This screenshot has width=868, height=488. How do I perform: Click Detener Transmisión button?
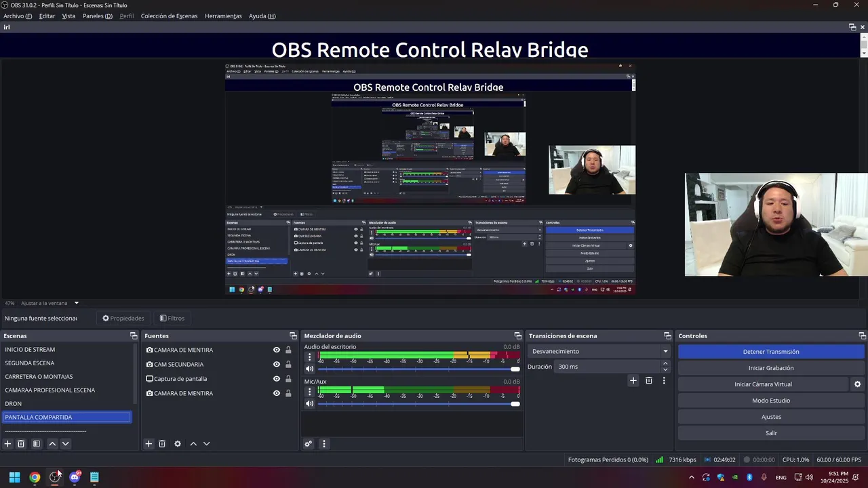771,352
